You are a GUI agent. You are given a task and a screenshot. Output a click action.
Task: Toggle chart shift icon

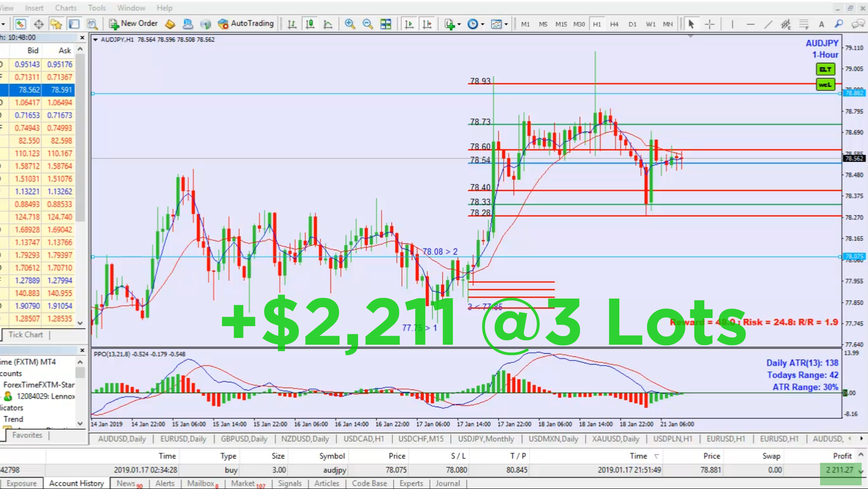(427, 24)
